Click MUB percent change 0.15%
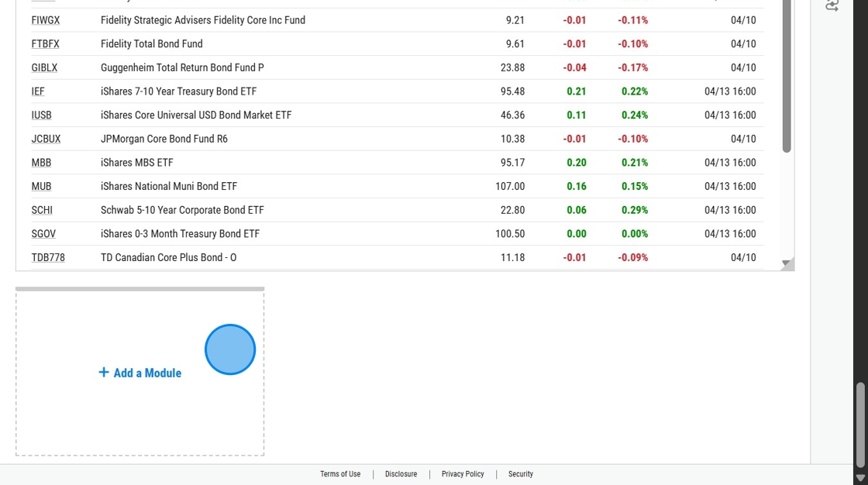Viewport: 868px width, 485px height. pos(635,187)
